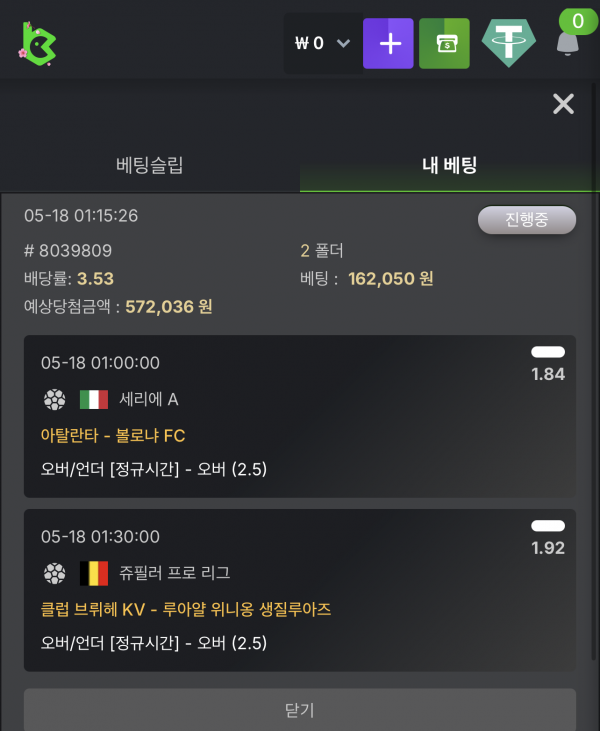The image size is (600, 731).
Task: Open the green cash register icon
Action: pos(444,43)
